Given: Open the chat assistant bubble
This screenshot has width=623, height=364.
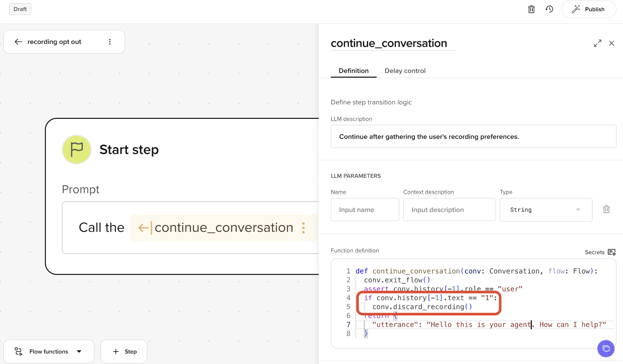Looking at the screenshot, I should tap(606, 348).
